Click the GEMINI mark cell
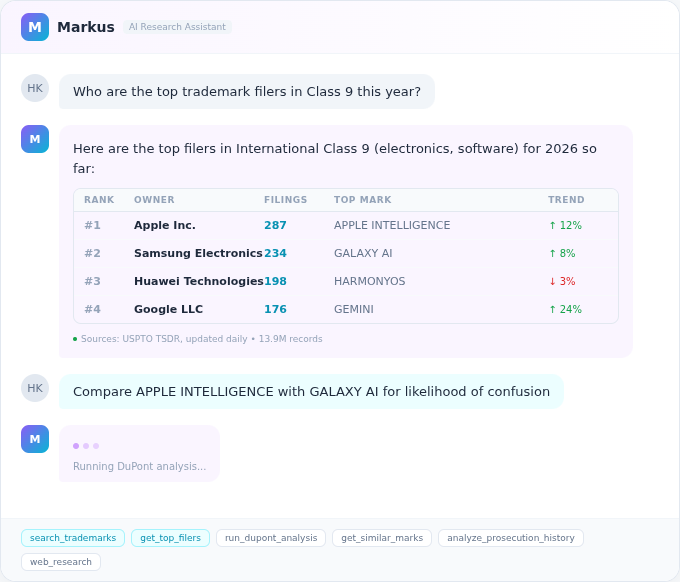Image resolution: width=680 pixels, height=582 pixels. [353, 309]
